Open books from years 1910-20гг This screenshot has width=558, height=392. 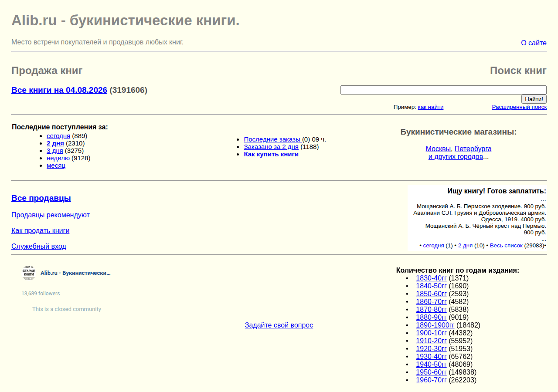click(431, 341)
